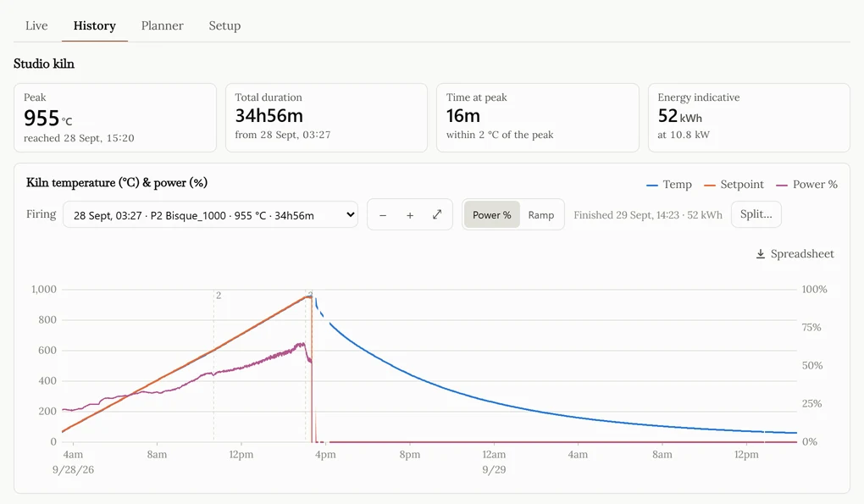Click the 1,000 label on temperature axis
The height and width of the screenshot is (504, 864).
(x=44, y=289)
